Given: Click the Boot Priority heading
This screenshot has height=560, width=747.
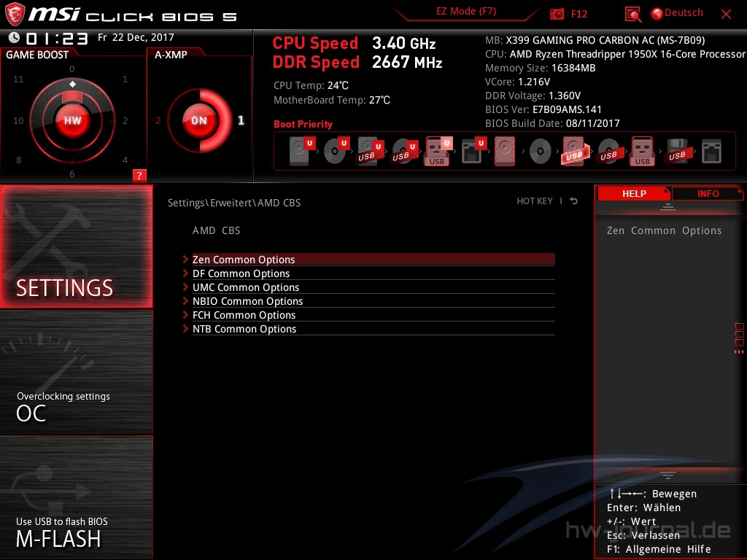Looking at the screenshot, I should click(x=303, y=124).
